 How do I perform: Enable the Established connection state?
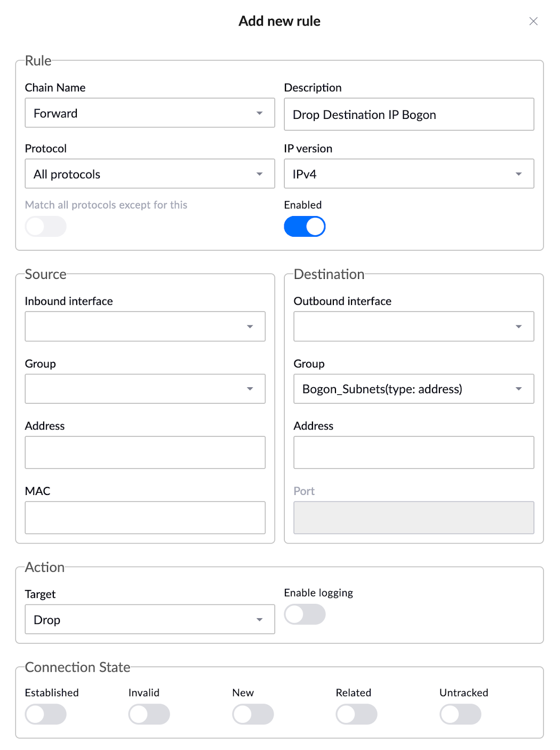[45, 714]
